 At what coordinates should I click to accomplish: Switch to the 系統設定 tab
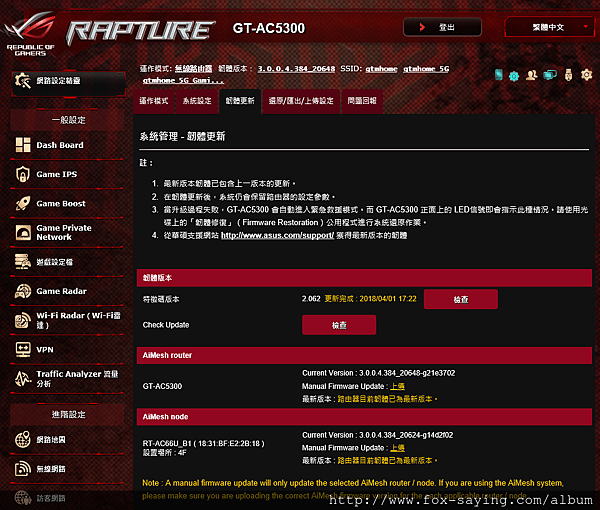(197, 101)
